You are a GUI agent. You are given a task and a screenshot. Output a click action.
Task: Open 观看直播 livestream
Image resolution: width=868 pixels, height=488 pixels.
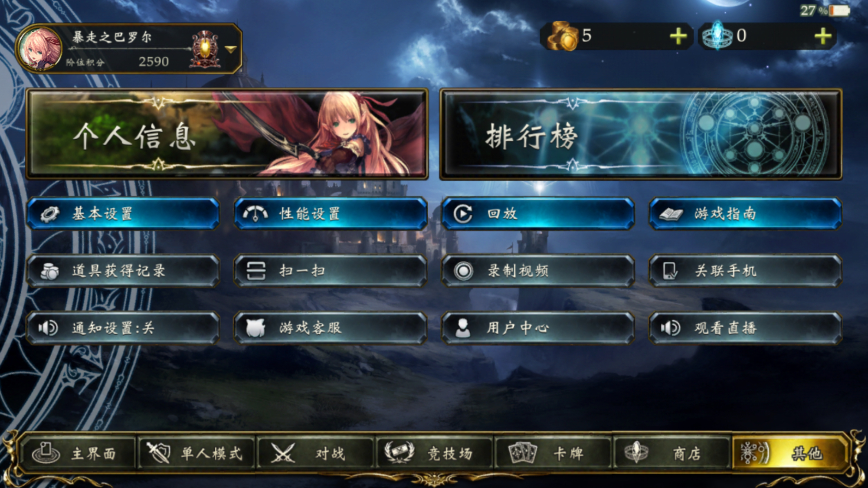745,328
